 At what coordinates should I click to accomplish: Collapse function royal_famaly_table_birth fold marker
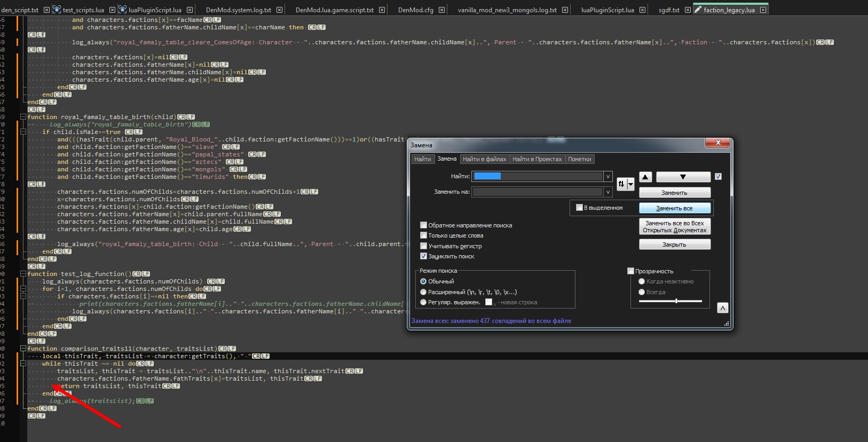click(x=23, y=117)
